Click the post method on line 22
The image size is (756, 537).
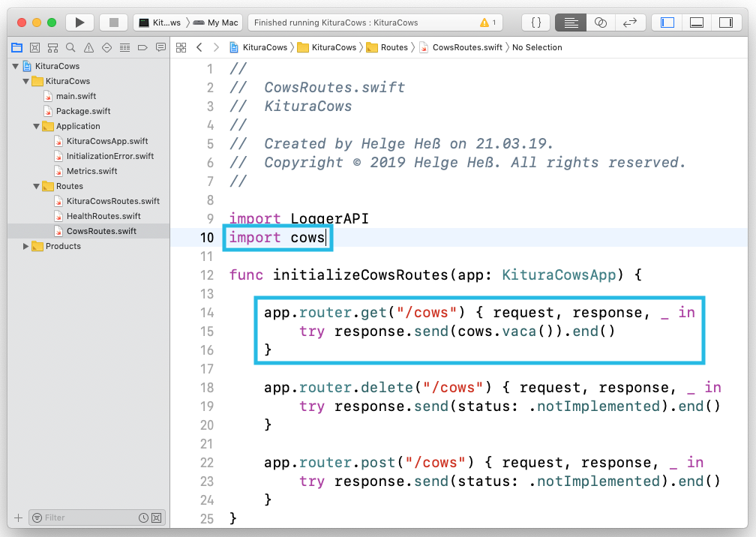tap(378, 463)
